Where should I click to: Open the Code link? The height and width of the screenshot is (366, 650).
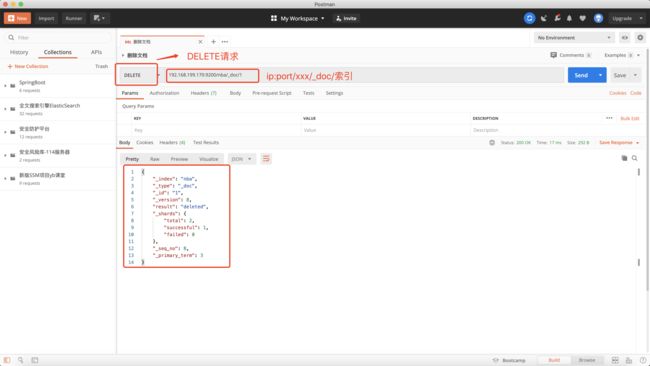[x=636, y=93]
